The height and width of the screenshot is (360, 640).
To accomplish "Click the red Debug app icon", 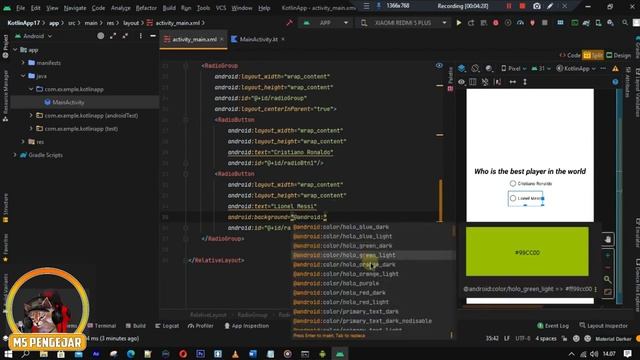I will point(496,23).
